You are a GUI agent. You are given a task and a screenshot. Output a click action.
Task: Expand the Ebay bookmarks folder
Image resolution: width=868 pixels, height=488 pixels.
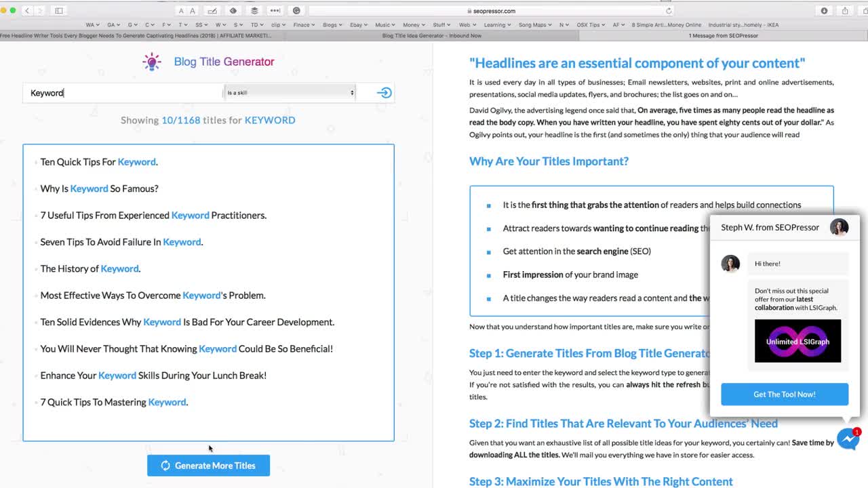[359, 25]
